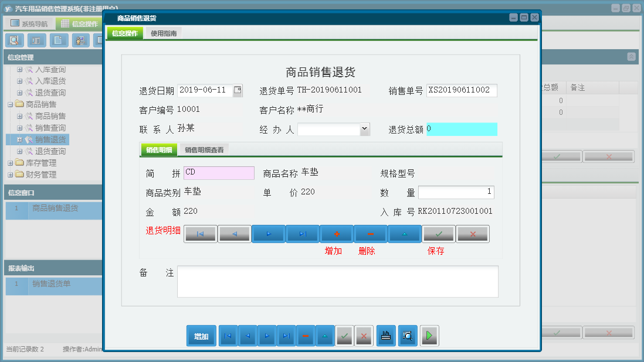Switch to 信息操作 tab in dialog
644x362 pixels.
[x=125, y=33]
